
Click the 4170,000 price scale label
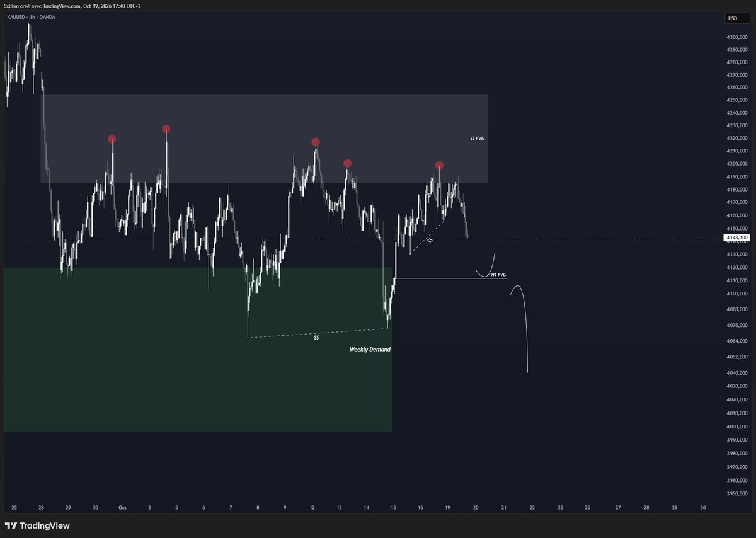[737, 202]
